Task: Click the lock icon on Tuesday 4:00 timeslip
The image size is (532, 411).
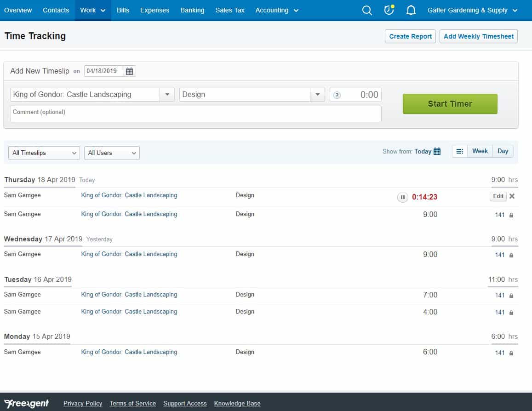Action: click(x=511, y=313)
